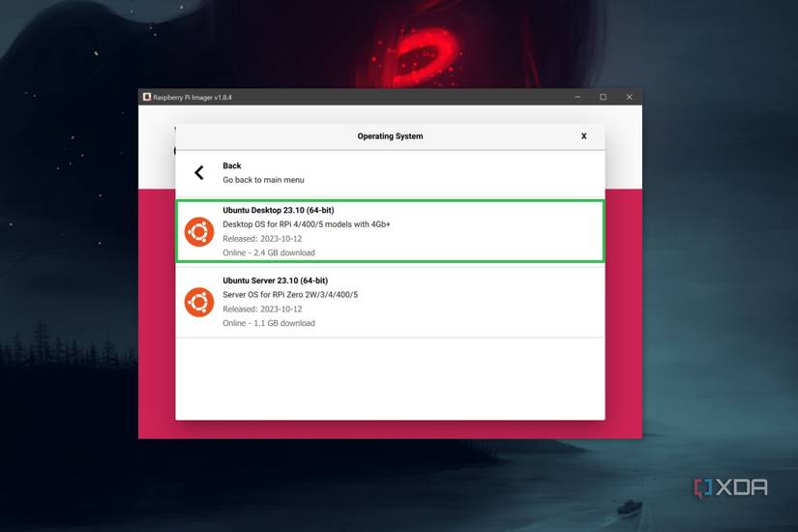Click the Ubuntu logo beside Ubuntu Desktop 23.10
The width and height of the screenshot is (798, 532).
coord(199,231)
